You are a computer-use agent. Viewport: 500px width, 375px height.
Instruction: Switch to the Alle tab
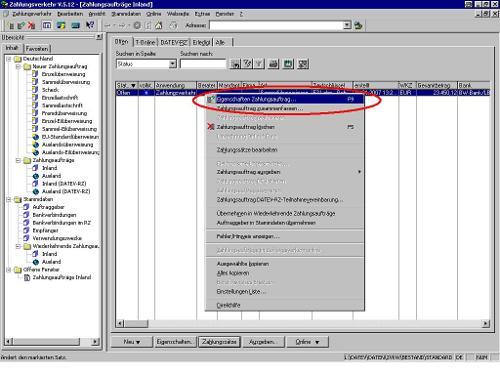click(221, 43)
